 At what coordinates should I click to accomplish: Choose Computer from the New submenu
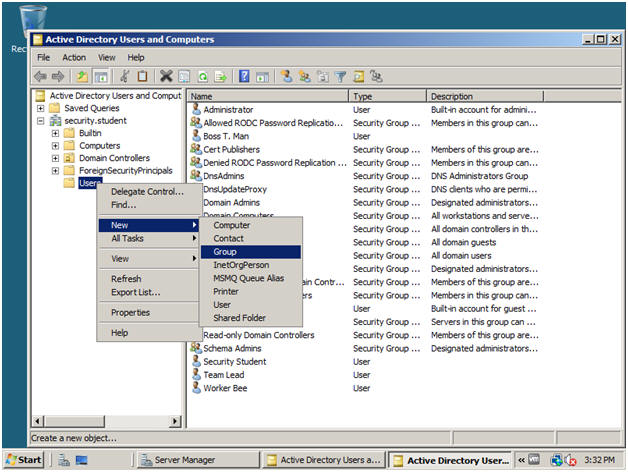251,225
